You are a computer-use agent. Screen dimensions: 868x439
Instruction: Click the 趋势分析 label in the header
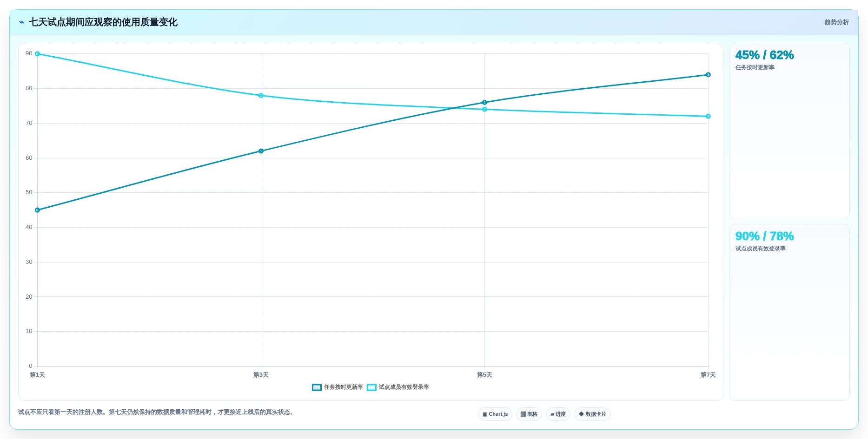click(x=836, y=22)
